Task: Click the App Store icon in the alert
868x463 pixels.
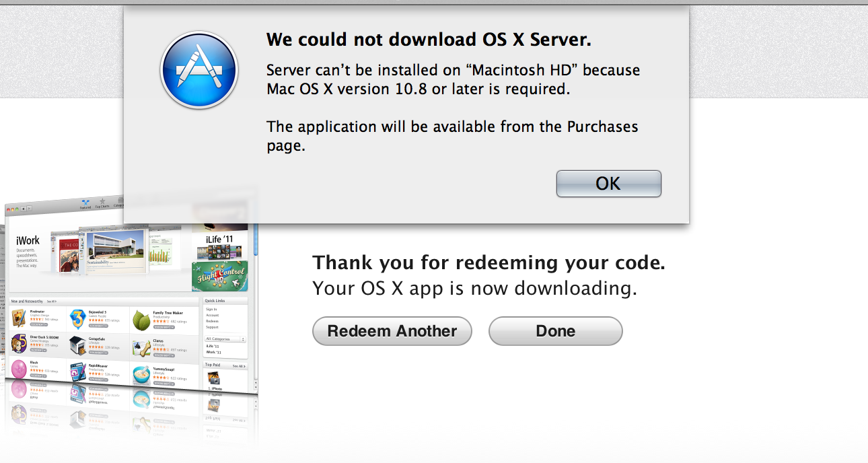Action: (199, 70)
